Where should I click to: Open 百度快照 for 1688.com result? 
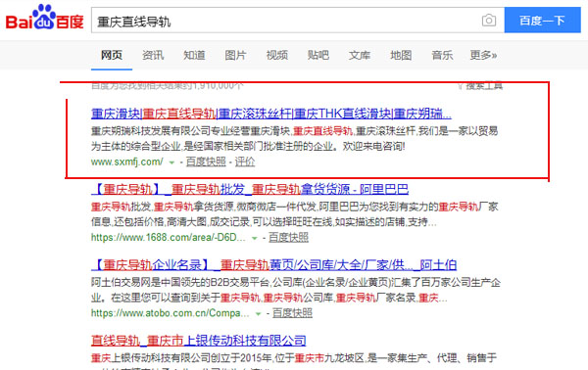tap(288, 238)
